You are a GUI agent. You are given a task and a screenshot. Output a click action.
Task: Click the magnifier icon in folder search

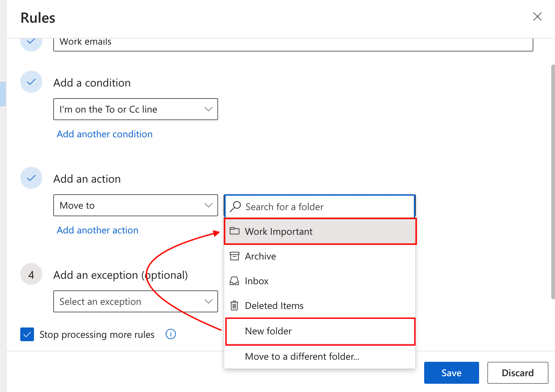(235, 206)
